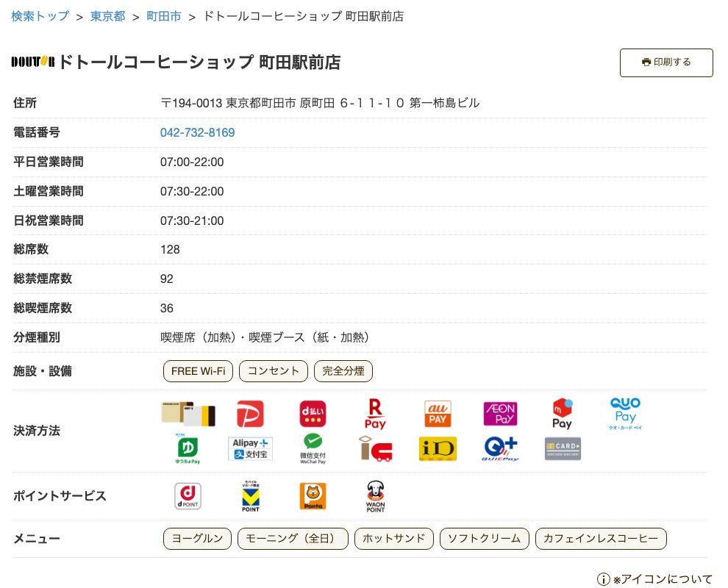The width and height of the screenshot is (728, 588).
Task: Click the 印刷する print button
Action: (x=666, y=62)
